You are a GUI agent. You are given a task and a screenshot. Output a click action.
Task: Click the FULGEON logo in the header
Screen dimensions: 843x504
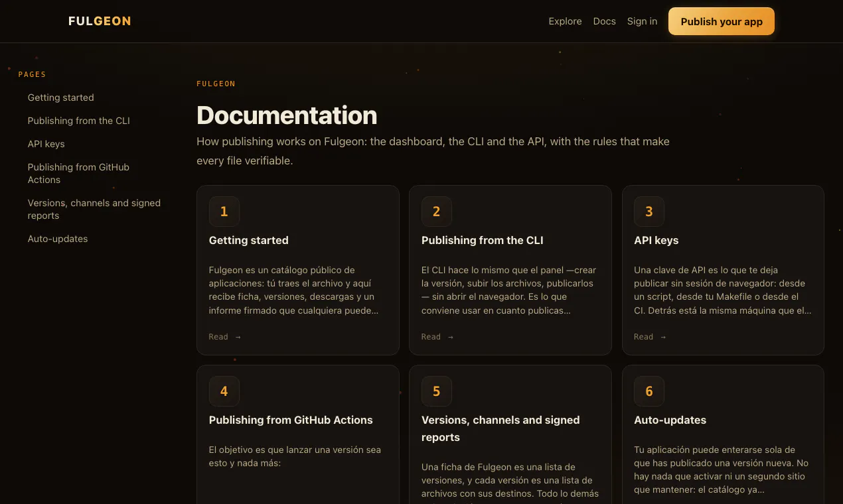click(100, 21)
